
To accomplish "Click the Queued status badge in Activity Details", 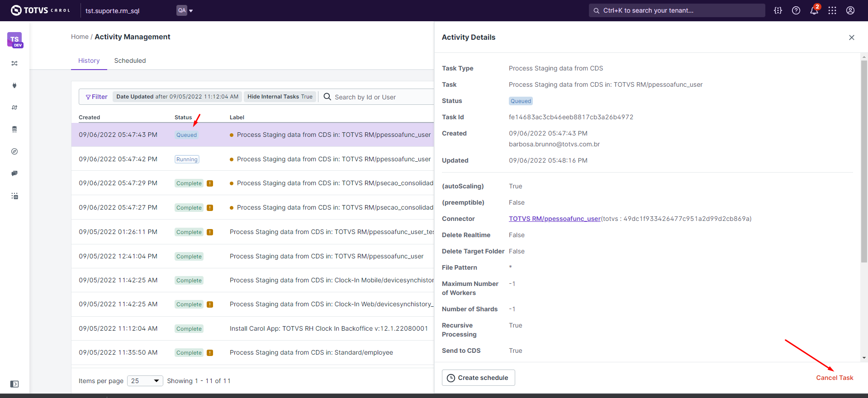I will pos(521,101).
